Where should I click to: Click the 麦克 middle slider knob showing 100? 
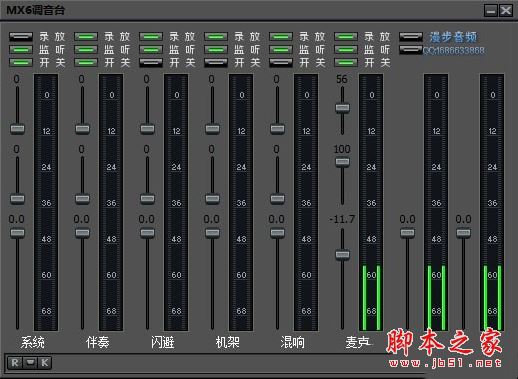click(342, 162)
